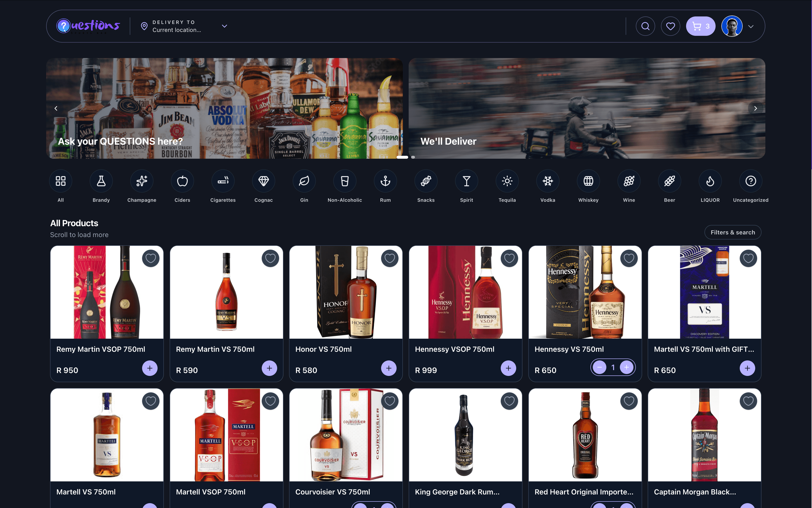
Task: Click the Questions logo
Action: coord(88,26)
